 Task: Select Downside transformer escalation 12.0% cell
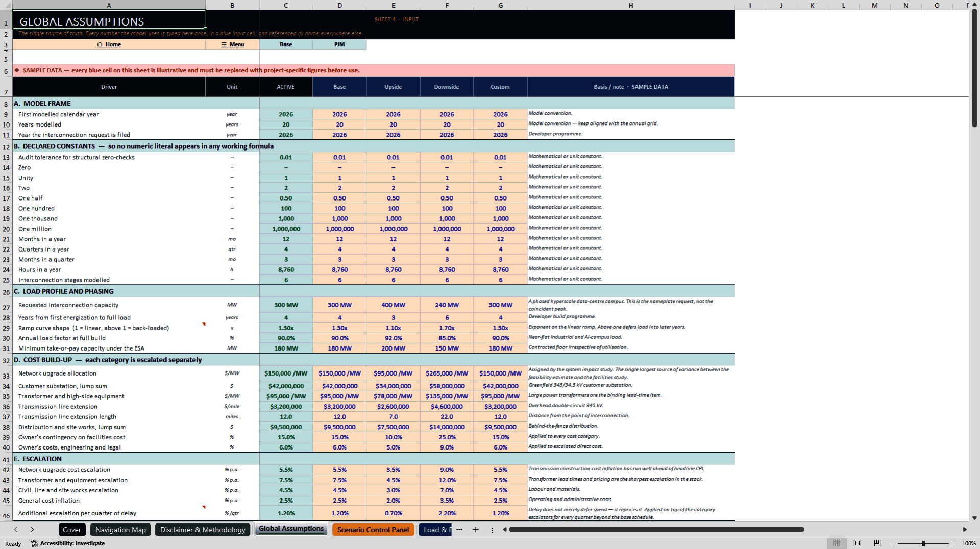tap(447, 480)
